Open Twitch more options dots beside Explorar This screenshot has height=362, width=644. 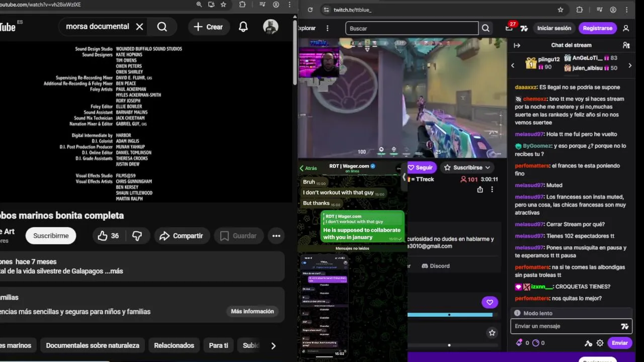pos(328,28)
